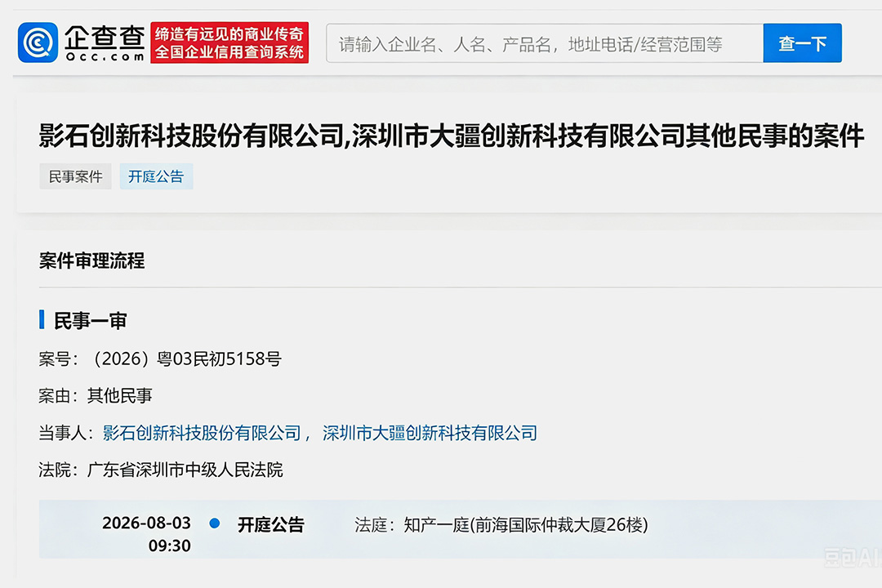Click the court name 广东省深圳市中级人民法院
Viewport: 882px width, 588px height.
[185, 470]
